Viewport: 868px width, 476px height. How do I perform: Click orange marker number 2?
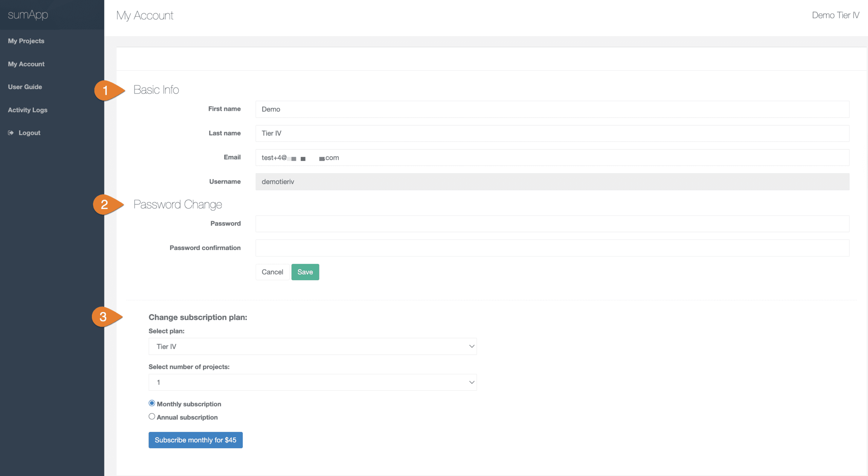click(105, 204)
